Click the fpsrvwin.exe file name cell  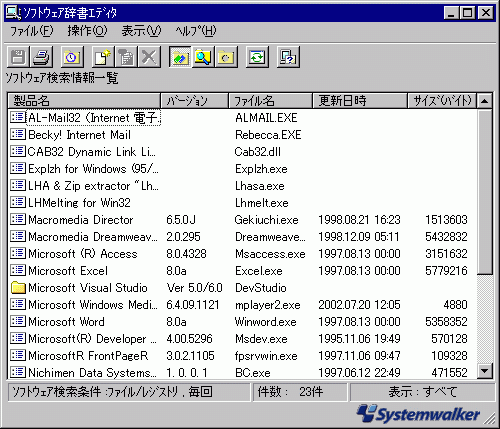pos(266,356)
